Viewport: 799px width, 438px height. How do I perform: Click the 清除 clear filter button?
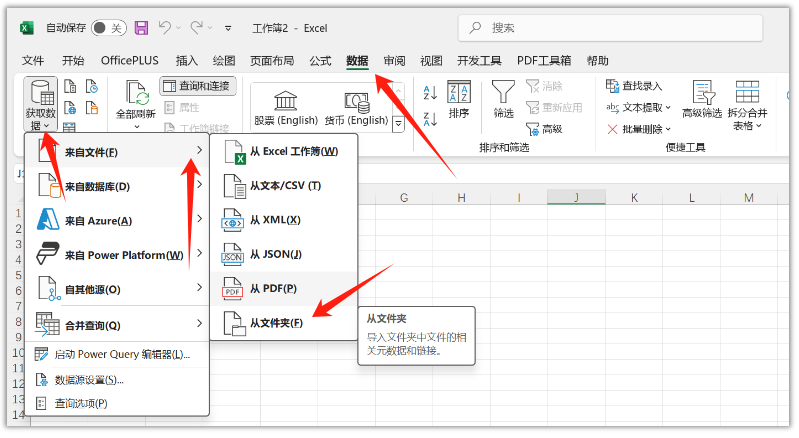(544, 86)
